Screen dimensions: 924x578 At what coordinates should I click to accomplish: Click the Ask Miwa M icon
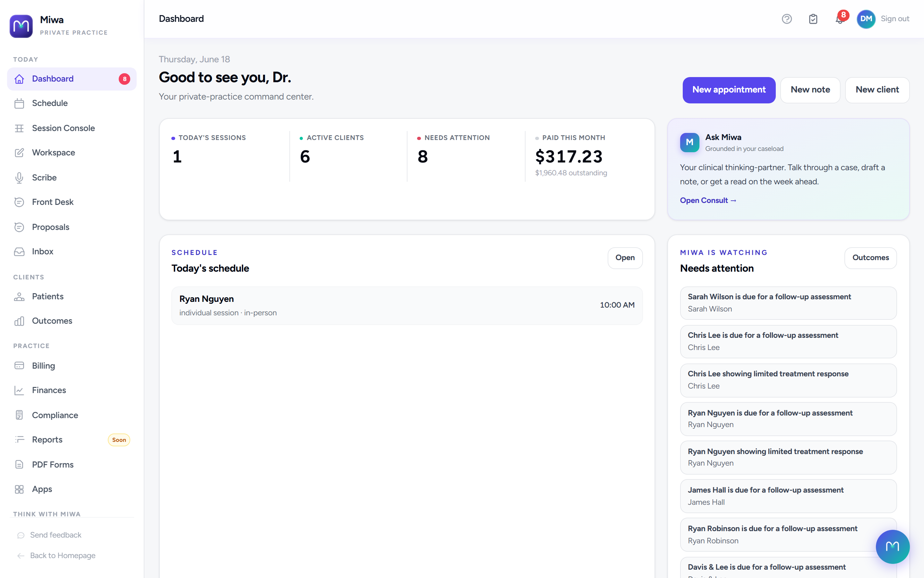(x=689, y=142)
